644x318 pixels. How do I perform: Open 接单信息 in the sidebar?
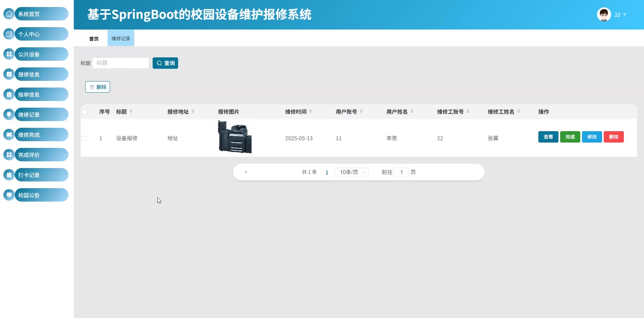(42, 94)
